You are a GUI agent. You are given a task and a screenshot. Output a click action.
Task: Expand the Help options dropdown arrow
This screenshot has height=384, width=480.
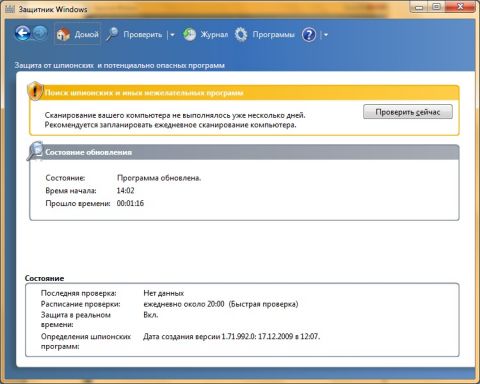click(326, 34)
